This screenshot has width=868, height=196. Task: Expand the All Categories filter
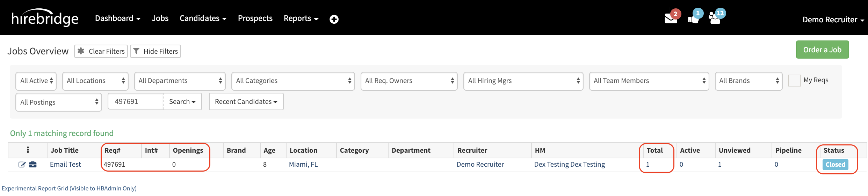click(293, 81)
